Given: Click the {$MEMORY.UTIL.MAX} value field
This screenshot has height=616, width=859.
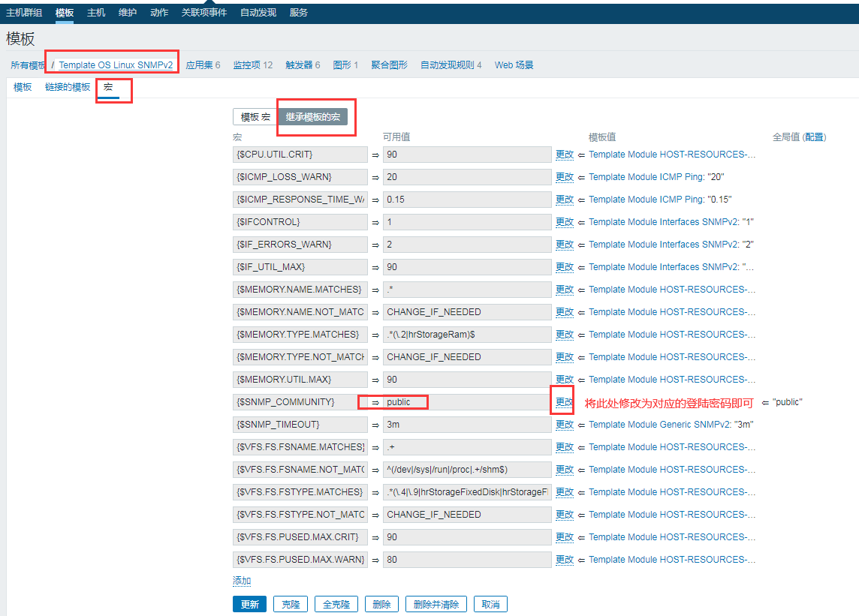Looking at the screenshot, I should coord(467,380).
